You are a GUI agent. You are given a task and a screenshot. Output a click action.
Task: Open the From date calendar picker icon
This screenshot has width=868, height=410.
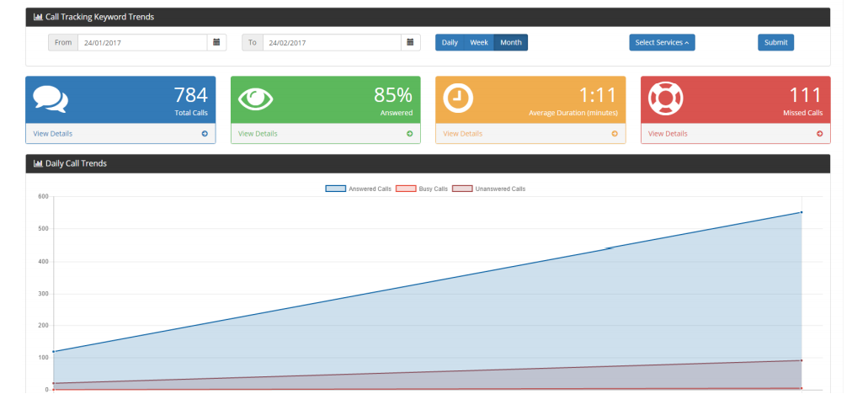point(216,43)
